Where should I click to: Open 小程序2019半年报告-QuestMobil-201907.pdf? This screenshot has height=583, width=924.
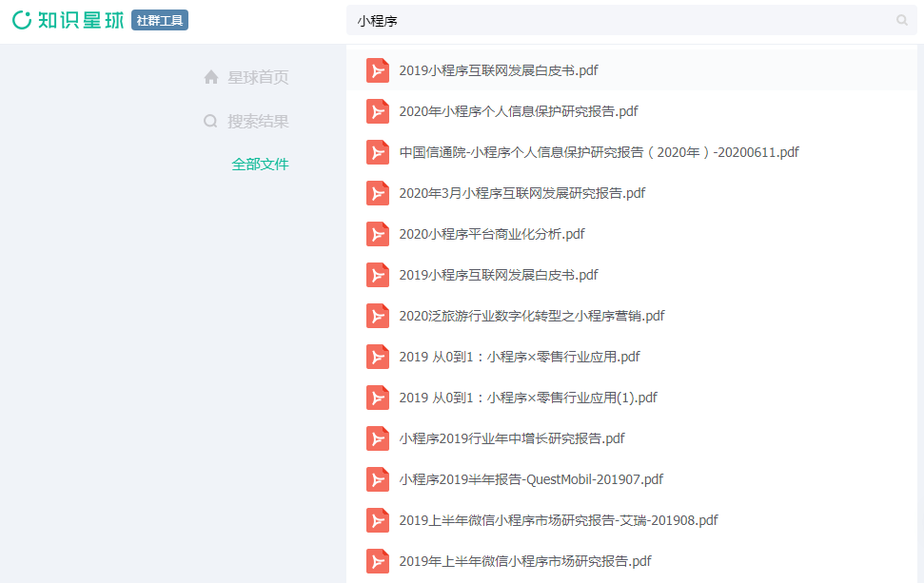pyautogui.click(x=531, y=480)
